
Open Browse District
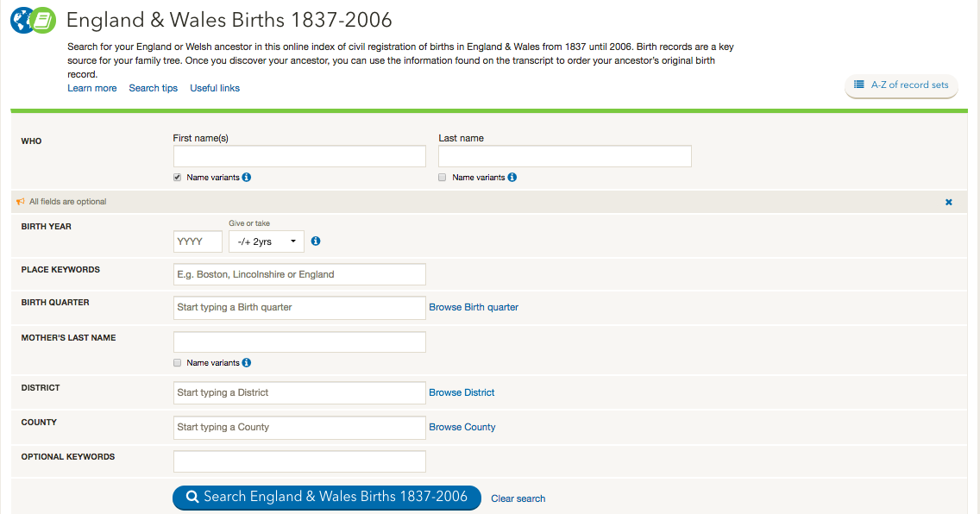[462, 392]
